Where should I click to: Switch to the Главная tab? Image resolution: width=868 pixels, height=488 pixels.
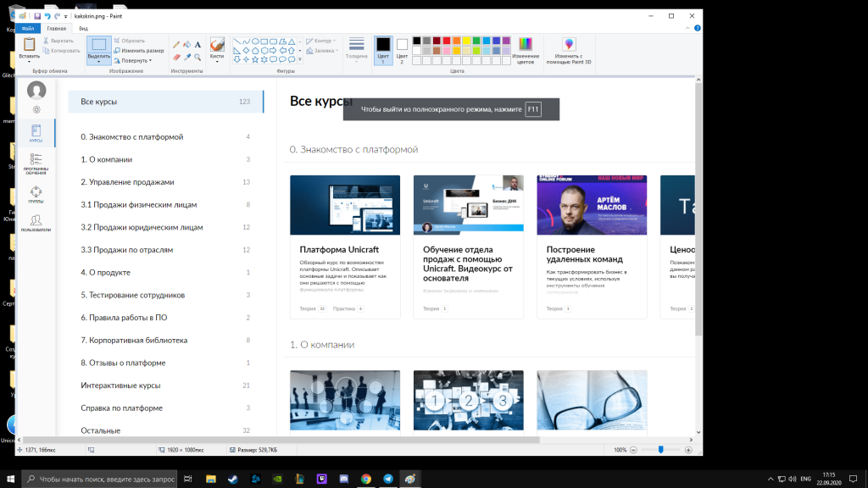(x=57, y=28)
